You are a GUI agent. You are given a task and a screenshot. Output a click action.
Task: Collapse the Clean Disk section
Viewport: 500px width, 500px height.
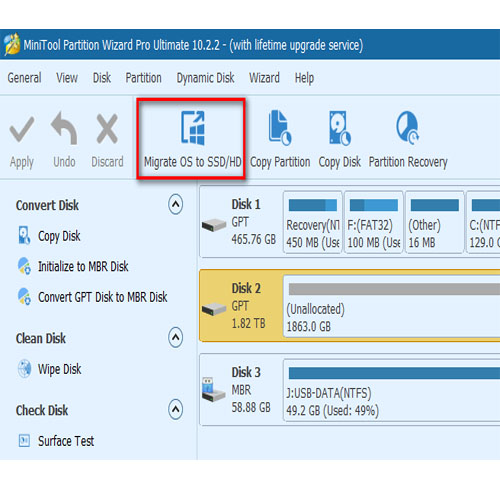[x=175, y=337]
